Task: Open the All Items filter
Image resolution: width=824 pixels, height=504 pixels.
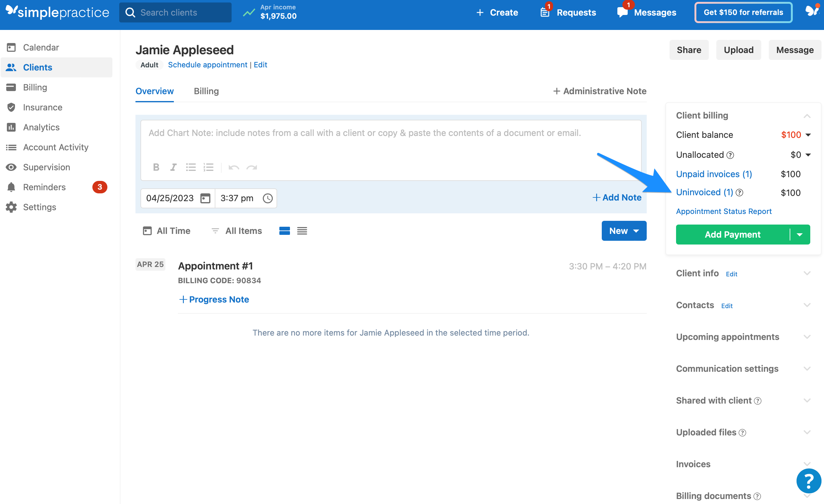Action: pos(237,231)
